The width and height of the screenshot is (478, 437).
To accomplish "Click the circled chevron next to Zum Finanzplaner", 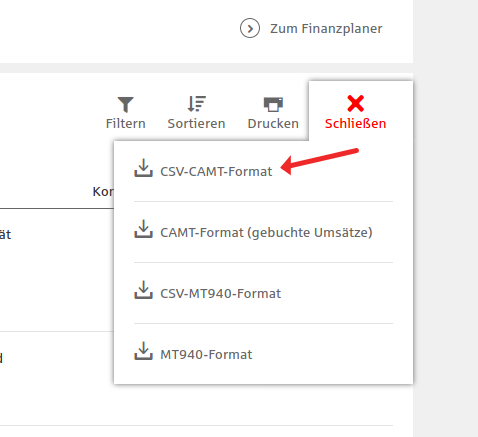I will (250, 28).
